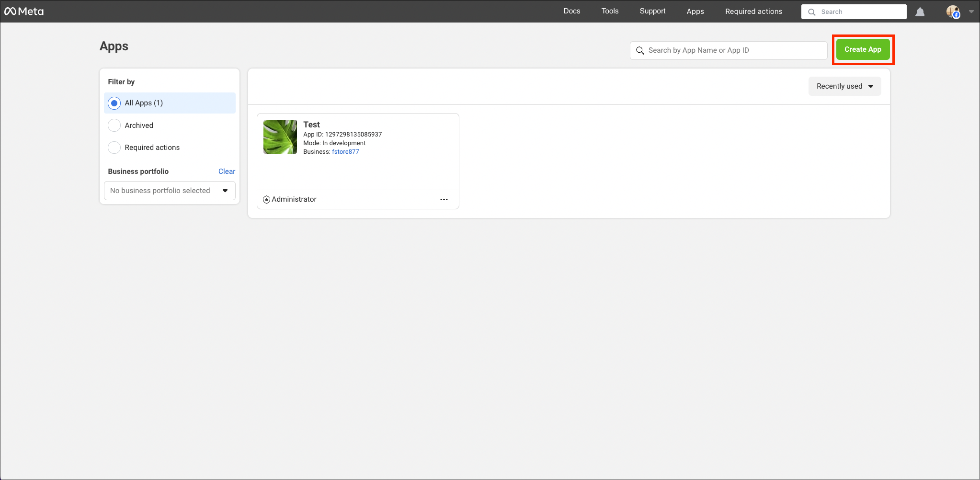
Task: Open the Test app title
Action: pyautogui.click(x=312, y=125)
